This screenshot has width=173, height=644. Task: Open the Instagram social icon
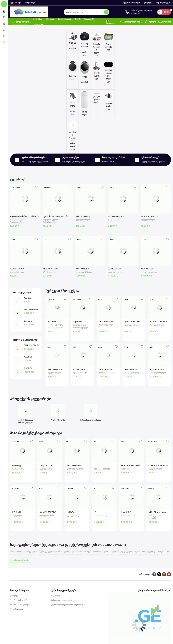click(164, 574)
